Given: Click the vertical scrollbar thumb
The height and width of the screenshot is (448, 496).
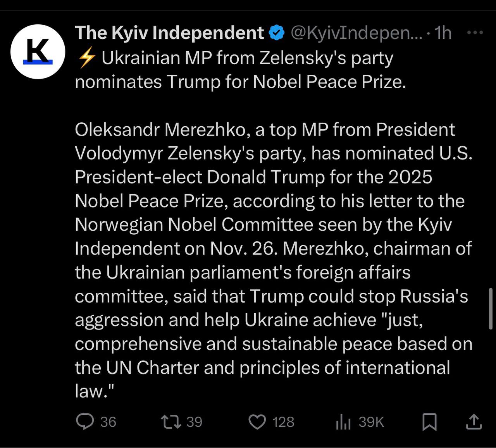Looking at the screenshot, I should 491,309.
